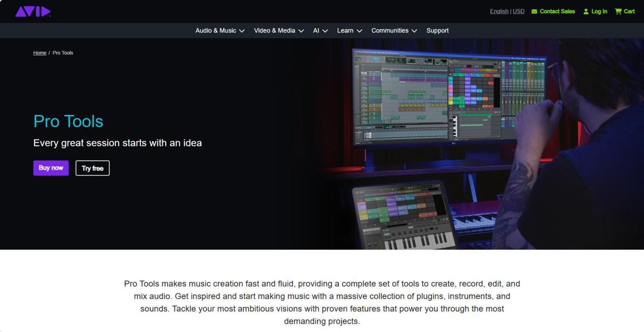Click the Buy now button
The image size is (644, 332).
pos(51,168)
